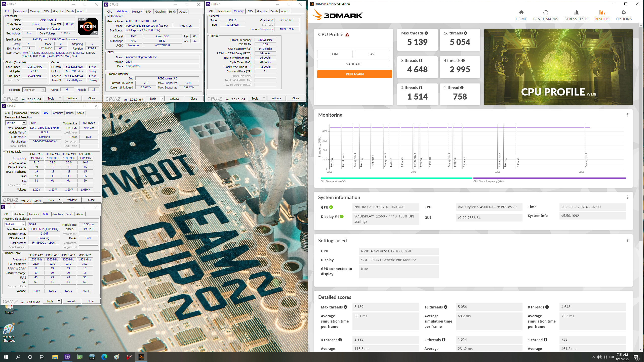Open the mspaint Shortcut desktop icon
Image resolution: width=644 pixels, height=362 pixels.
click(x=9, y=333)
